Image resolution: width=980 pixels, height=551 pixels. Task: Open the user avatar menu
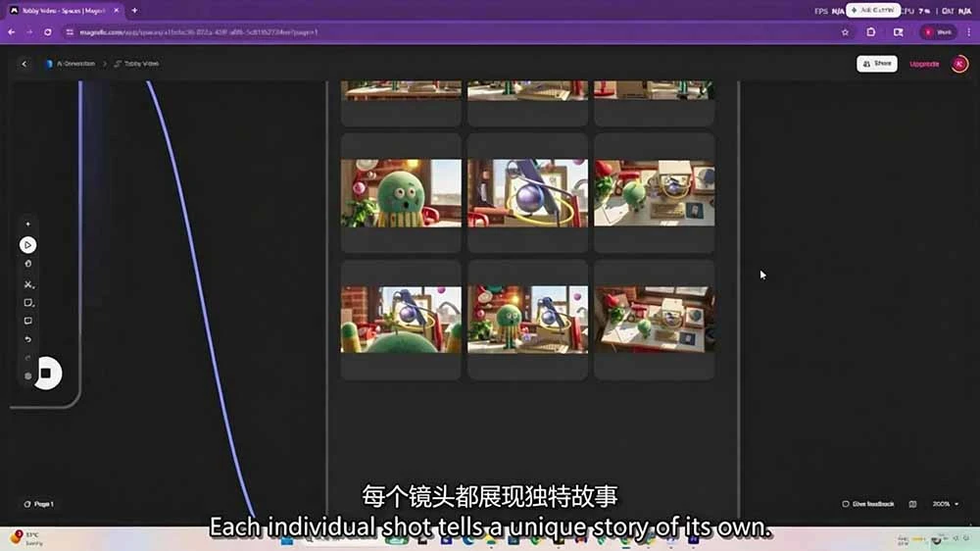[x=959, y=64]
